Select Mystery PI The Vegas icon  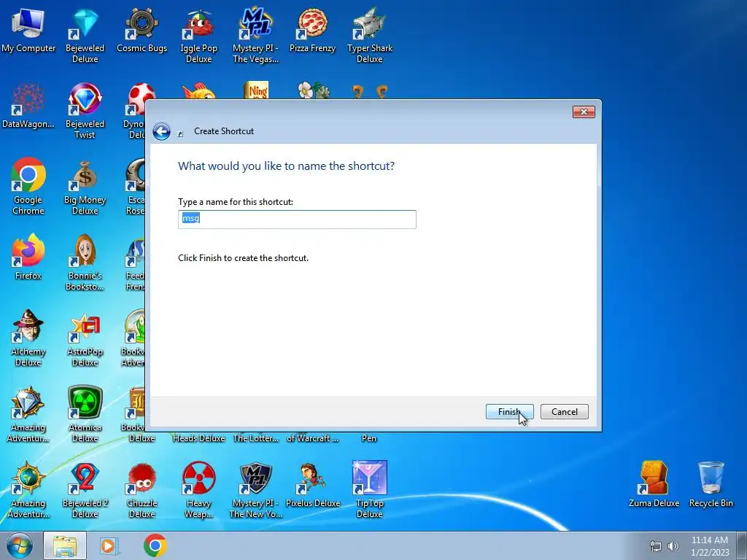click(x=256, y=35)
